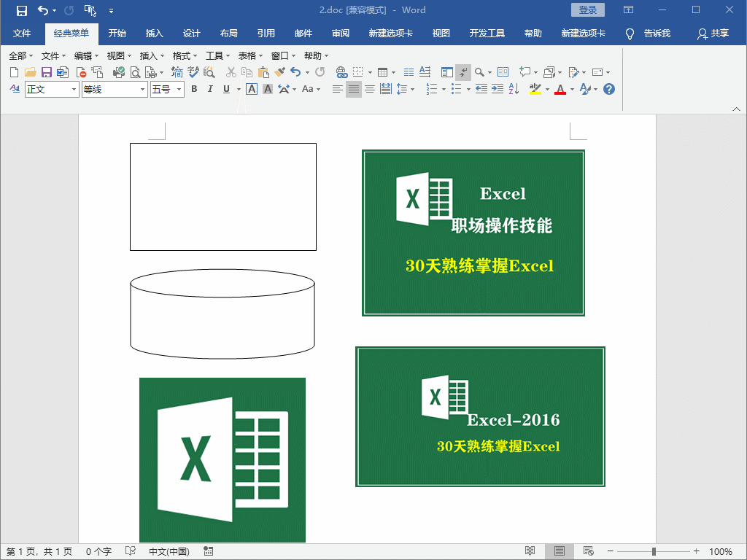The height and width of the screenshot is (560, 747).
Task: Select the Excel-2016 green banner image
Action: [x=480, y=416]
